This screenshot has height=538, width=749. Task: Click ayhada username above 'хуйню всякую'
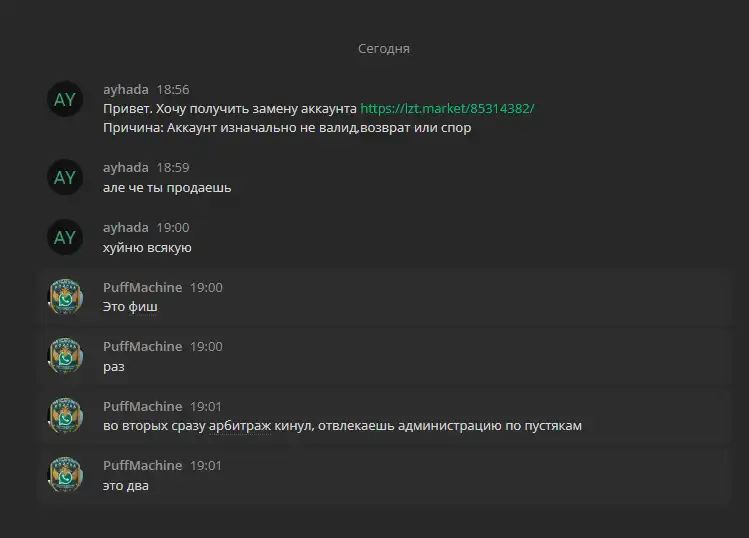click(126, 227)
